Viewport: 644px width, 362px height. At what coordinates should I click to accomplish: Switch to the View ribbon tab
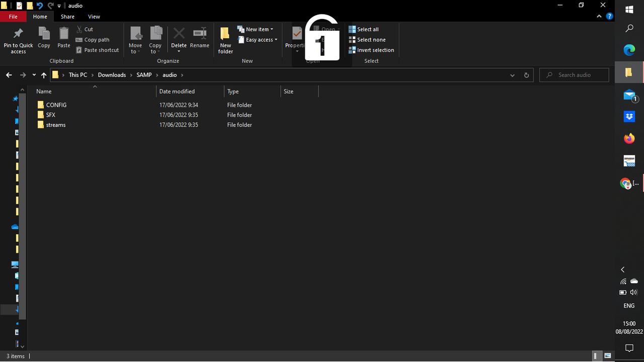click(x=94, y=17)
